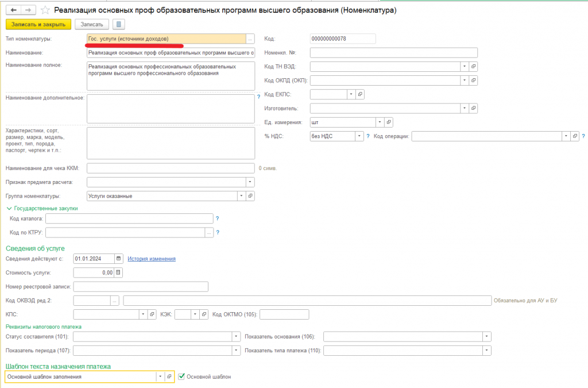Collapse the Государственные закупки section
The width and height of the screenshot is (588, 388).
coord(9,208)
